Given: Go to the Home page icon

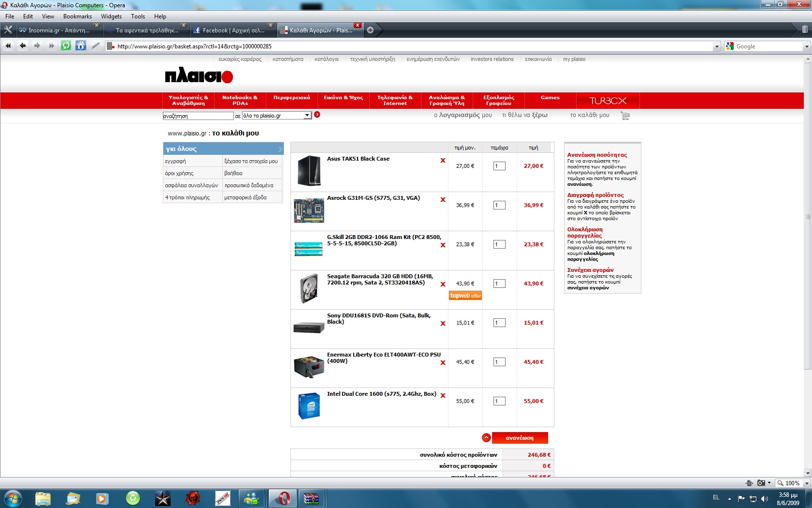Looking at the screenshot, I should [81, 46].
